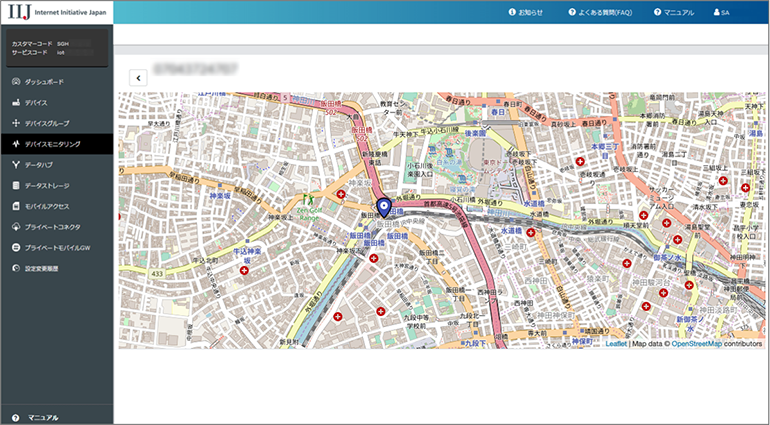Viewport: 770px width, 425px height.
Task: Open お知らせ notifications link
Action: point(526,12)
